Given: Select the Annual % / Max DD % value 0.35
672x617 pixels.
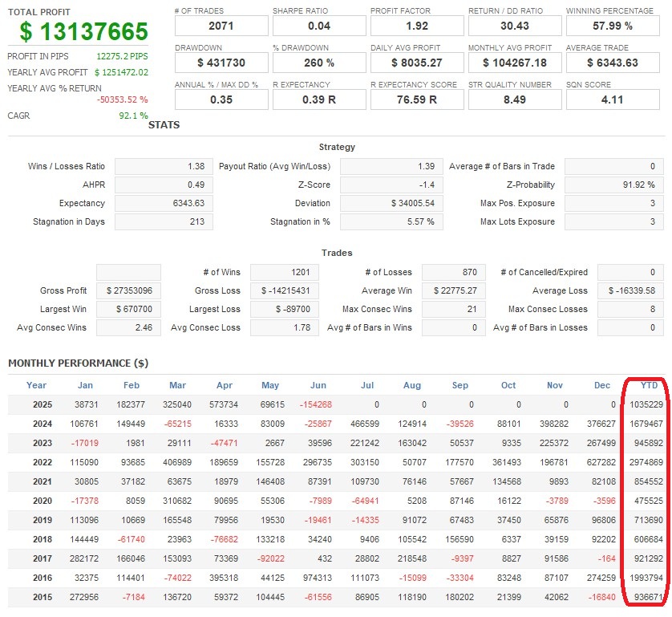Looking at the screenshot, I should tap(221, 99).
